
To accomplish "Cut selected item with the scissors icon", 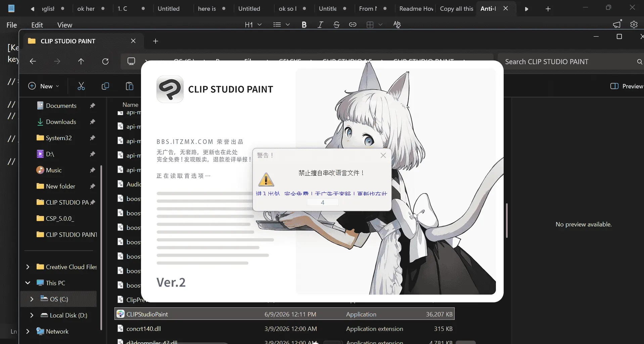I will pyautogui.click(x=81, y=86).
